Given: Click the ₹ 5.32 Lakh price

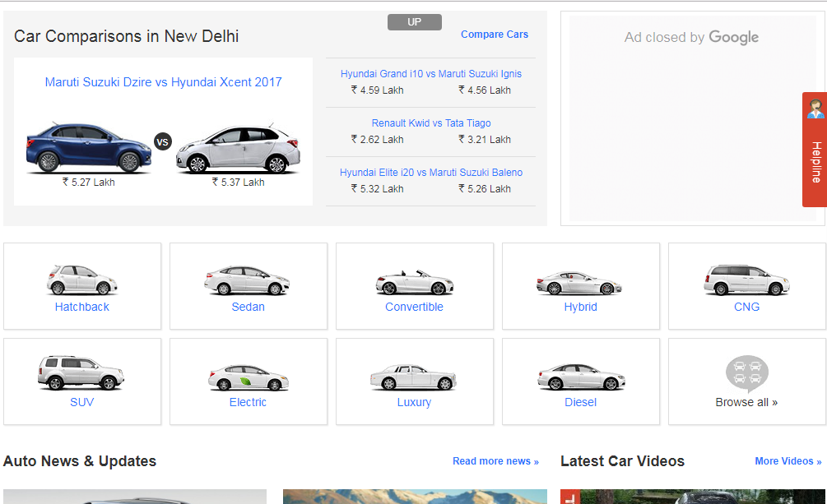Looking at the screenshot, I should point(377,189).
